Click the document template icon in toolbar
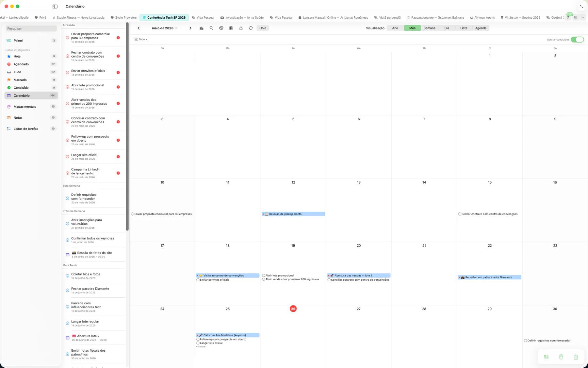The width and height of the screenshot is (588, 368). coord(231,28)
